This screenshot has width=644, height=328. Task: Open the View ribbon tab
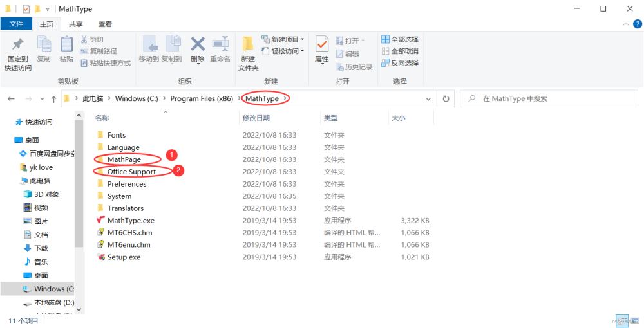[x=105, y=24]
